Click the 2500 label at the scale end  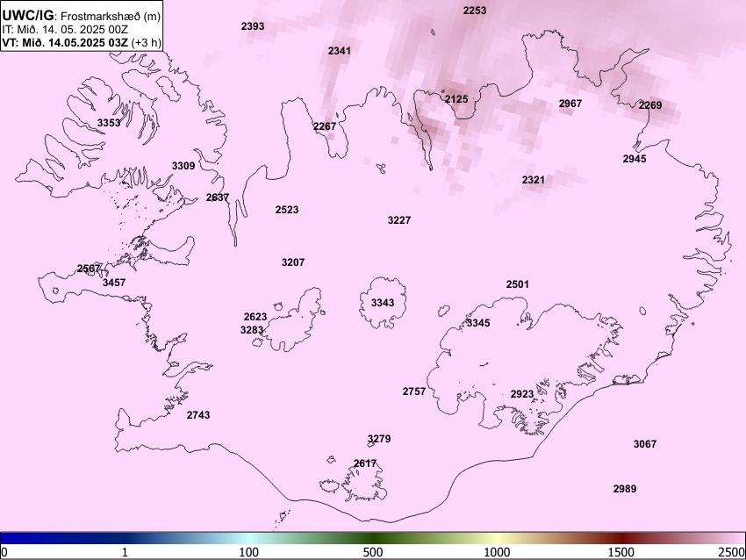732,552
